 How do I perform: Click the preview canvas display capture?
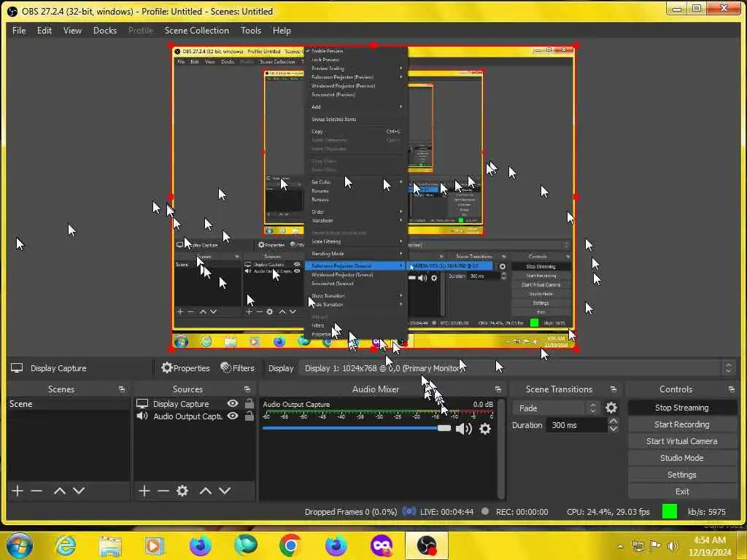[x=373, y=197]
